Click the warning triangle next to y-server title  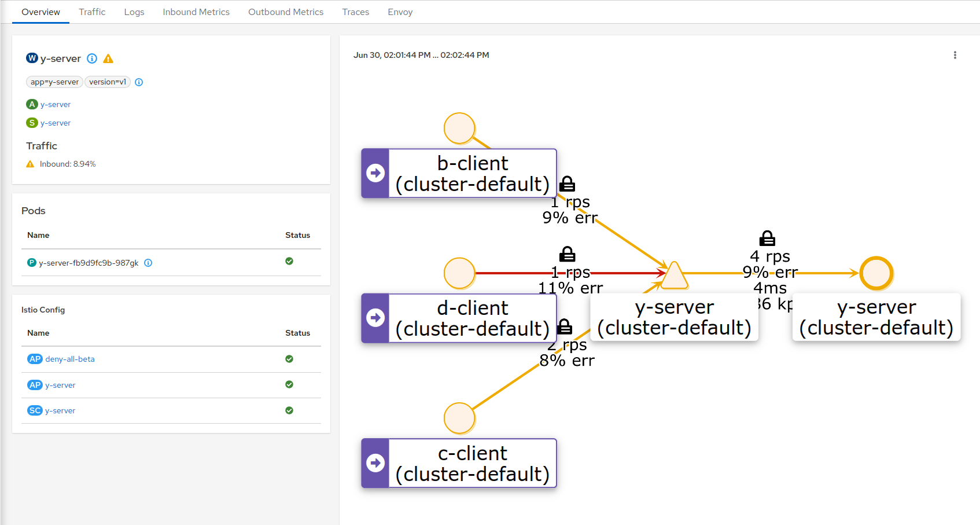[108, 58]
